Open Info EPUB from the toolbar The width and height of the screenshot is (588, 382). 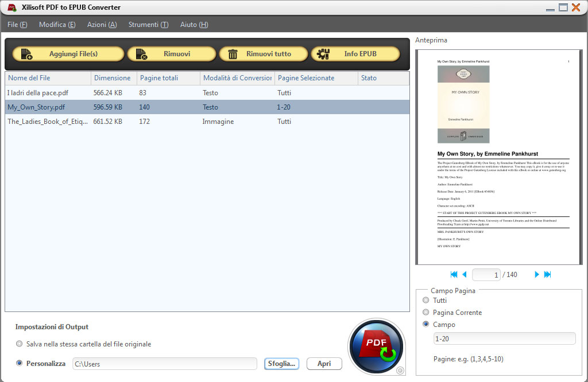[356, 53]
